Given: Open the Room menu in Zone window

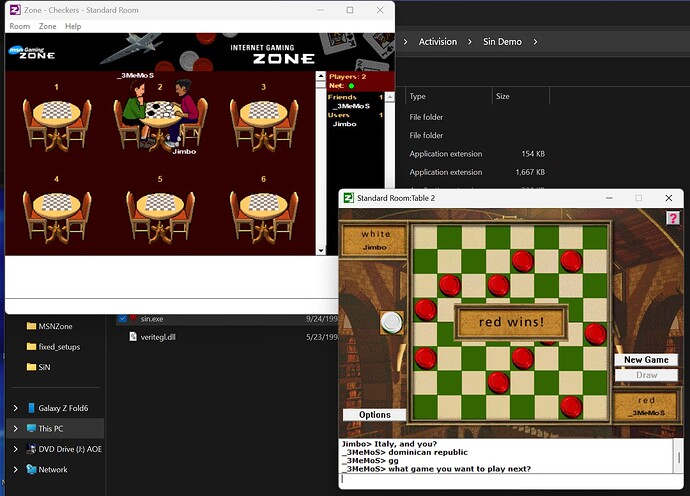Looking at the screenshot, I should click(x=20, y=26).
